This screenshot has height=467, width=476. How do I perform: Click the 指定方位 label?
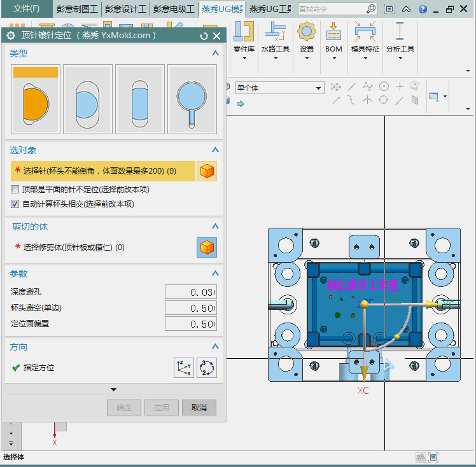(x=39, y=368)
